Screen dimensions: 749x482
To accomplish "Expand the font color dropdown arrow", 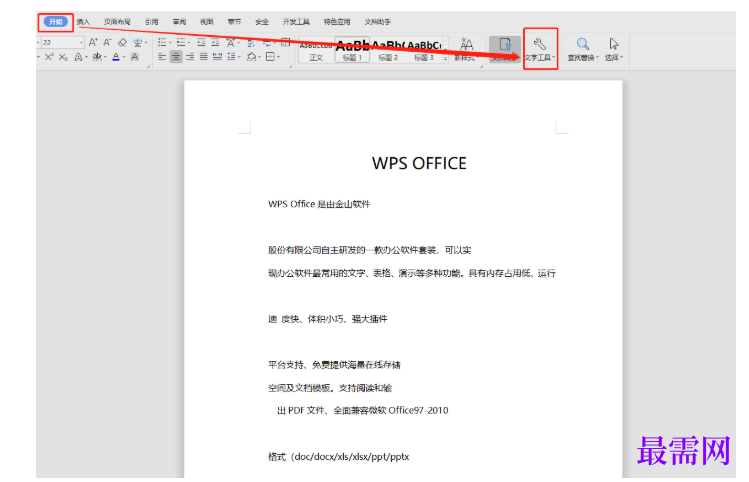I will pyautogui.click(x=124, y=57).
